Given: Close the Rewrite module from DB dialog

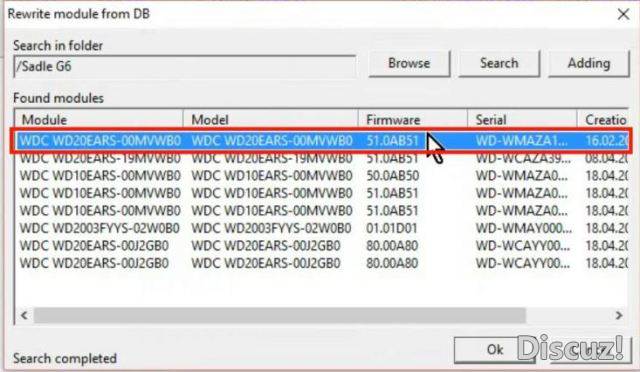Looking at the screenshot, I should pos(623,14).
